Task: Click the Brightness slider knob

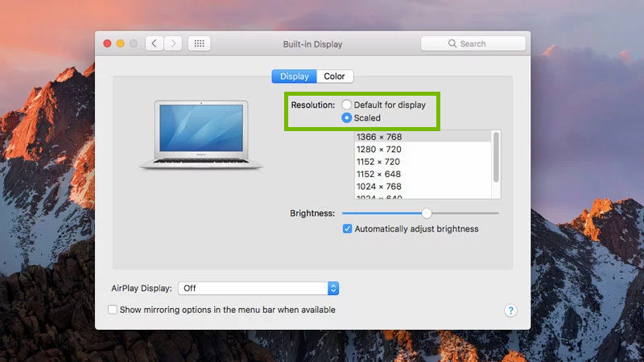Action: pos(427,213)
